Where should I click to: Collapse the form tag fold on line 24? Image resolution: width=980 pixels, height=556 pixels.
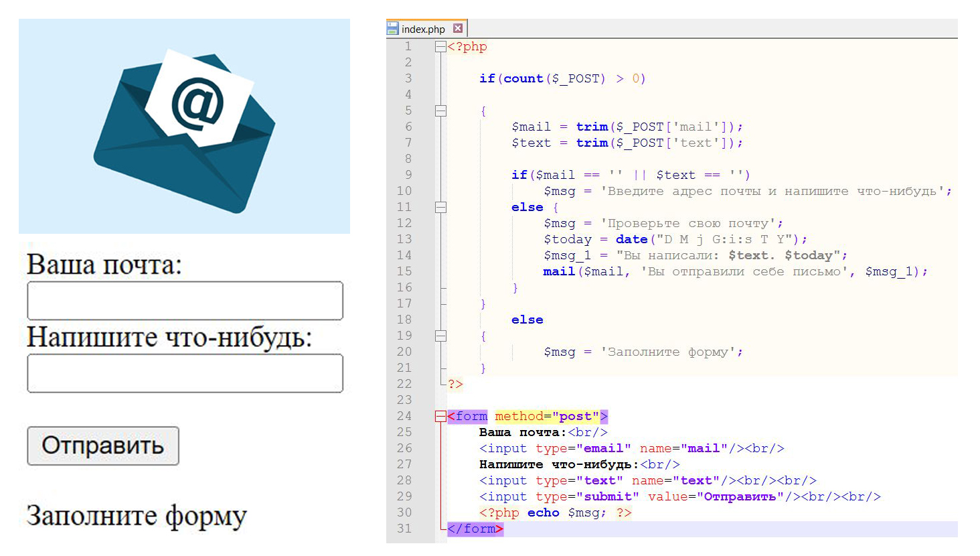point(440,417)
